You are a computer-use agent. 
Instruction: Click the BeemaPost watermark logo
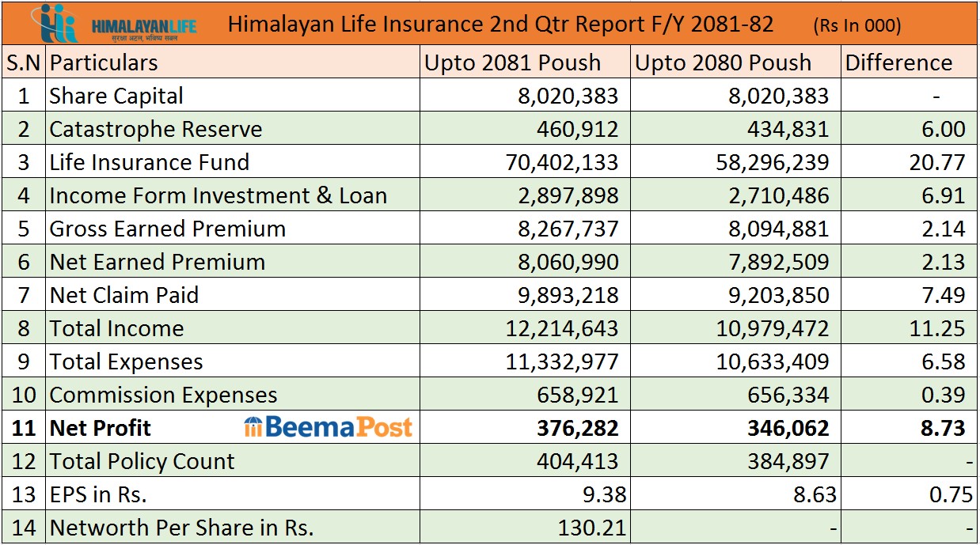pyautogui.click(x=329, y=428)
